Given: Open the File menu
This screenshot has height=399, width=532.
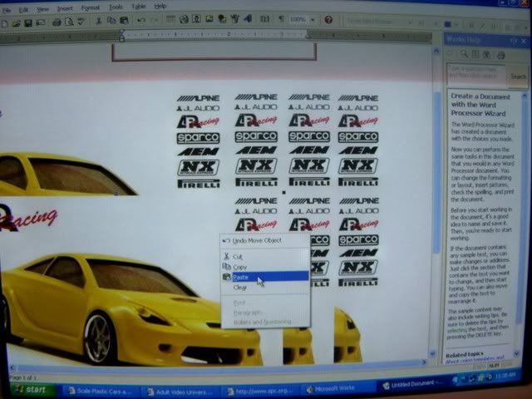Looking at the screenshot, I should pos(7,11).
